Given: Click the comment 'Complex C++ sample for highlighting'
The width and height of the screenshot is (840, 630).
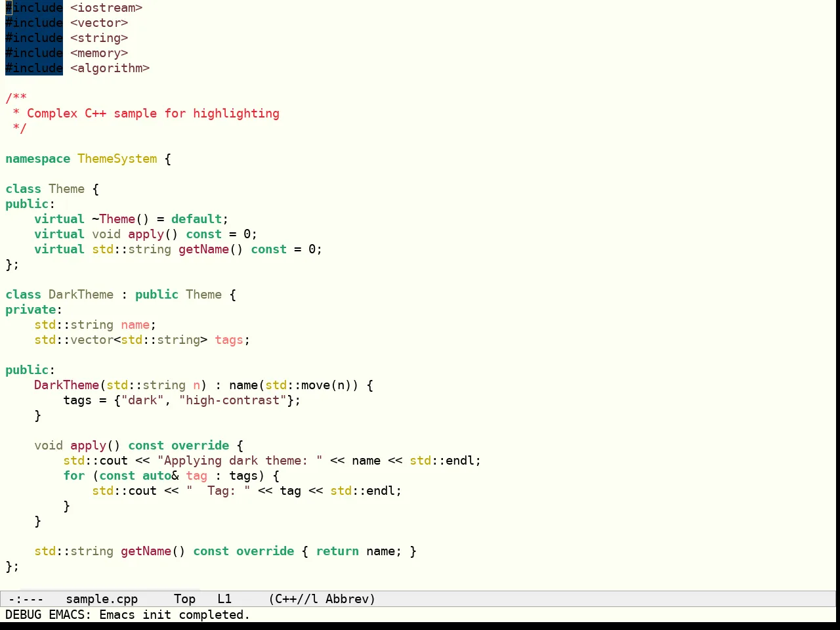Looking at the screenshot, I should click(x=153, y=114).
